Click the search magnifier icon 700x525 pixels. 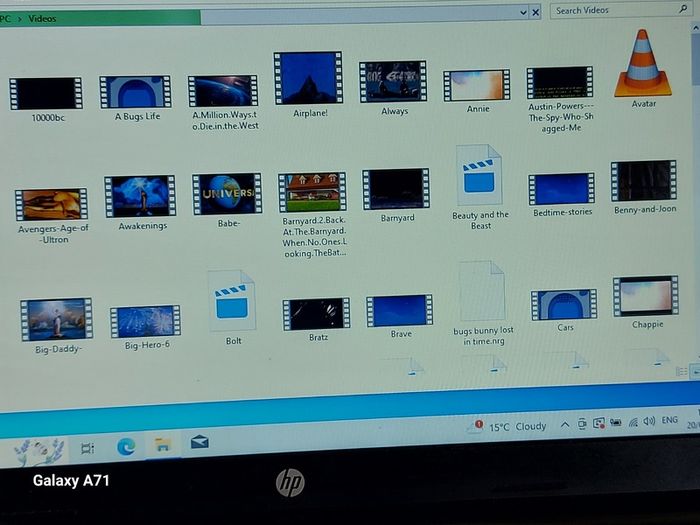click(683, 9)
